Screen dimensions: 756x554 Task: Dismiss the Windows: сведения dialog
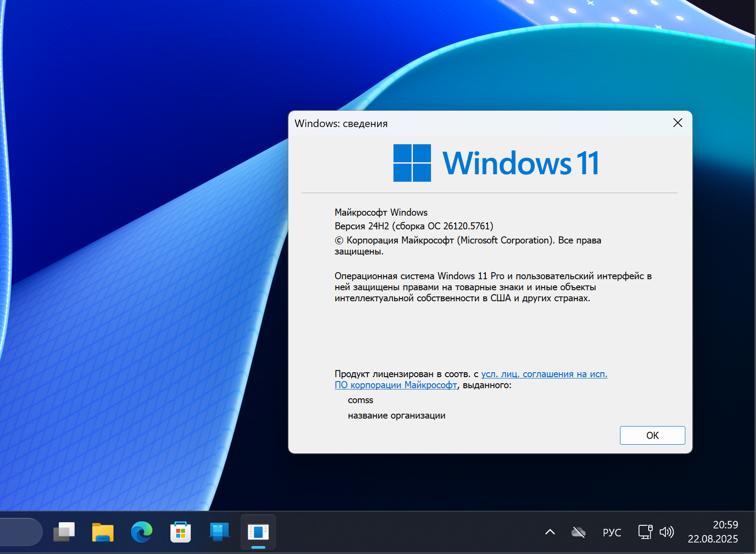[677, 122]
